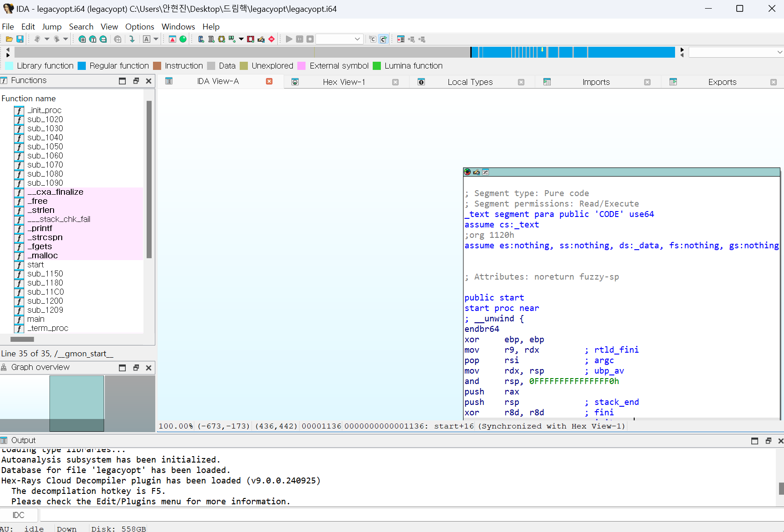
Task: Click the red-dotted list toolbar icon
Action: coord(400,39)
